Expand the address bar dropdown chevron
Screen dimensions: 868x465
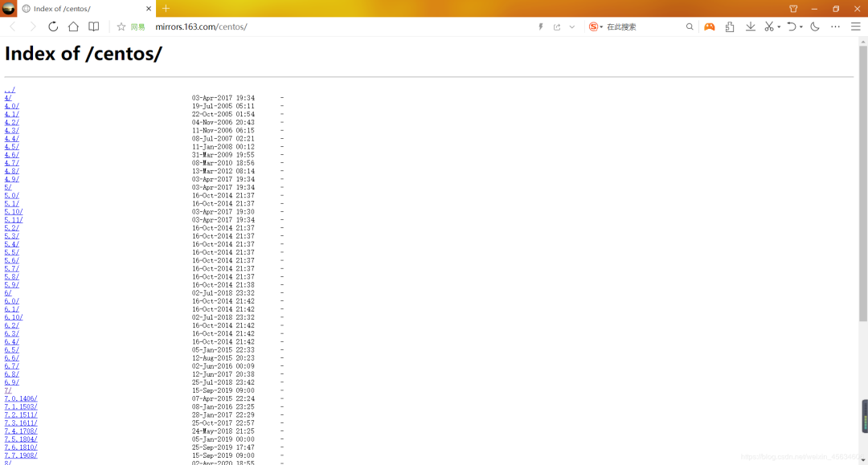pyautogui.click(x=572, y=27)
